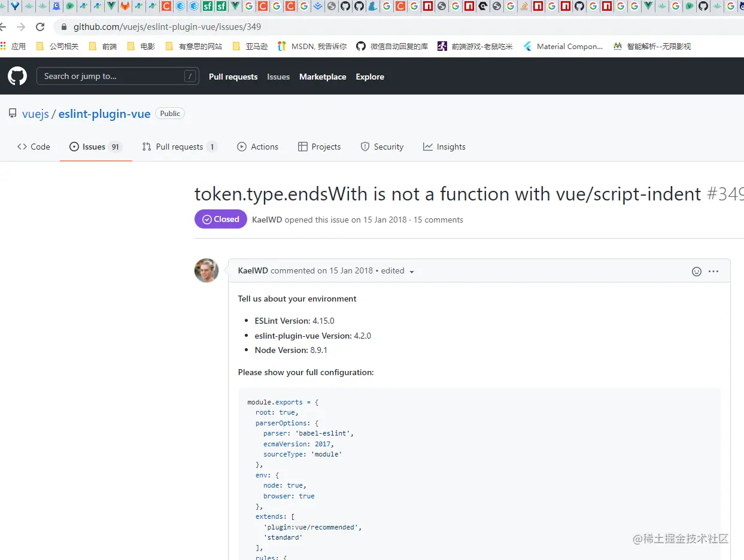Screen dimensions: 744x560
Task: Click the Search or jump to field
Action: 117,76
